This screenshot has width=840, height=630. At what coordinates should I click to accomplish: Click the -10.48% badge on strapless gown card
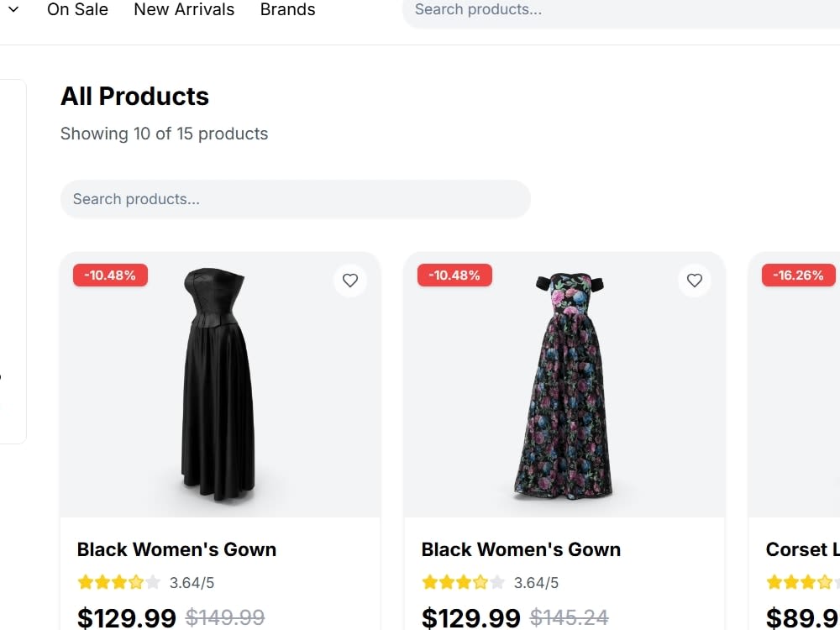pos(110,276)
